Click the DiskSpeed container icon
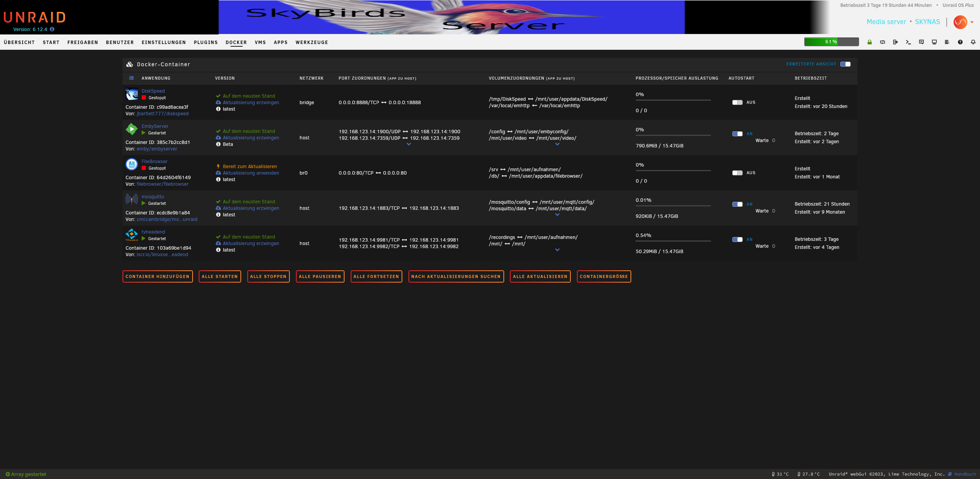This screenshot has height=479, width=980. (132, 94)
